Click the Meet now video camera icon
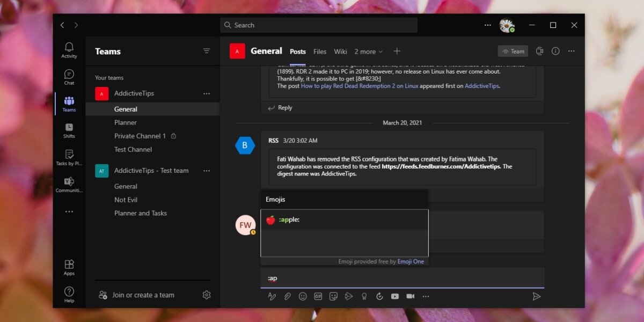Viewport: 644px width, 322px height. point(411,296)
